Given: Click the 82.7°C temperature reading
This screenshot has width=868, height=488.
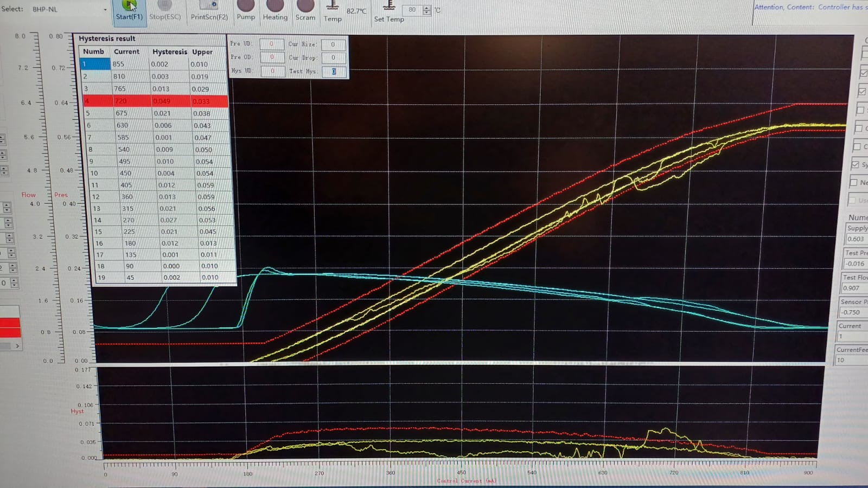Looking at the screenshot, I should (x=356, y=11).
